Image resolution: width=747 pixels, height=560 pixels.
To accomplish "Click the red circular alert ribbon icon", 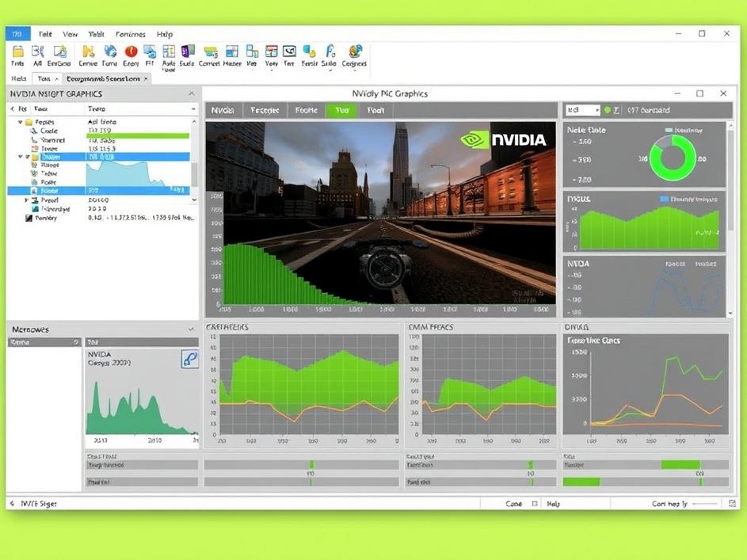I will coord(131,51).
